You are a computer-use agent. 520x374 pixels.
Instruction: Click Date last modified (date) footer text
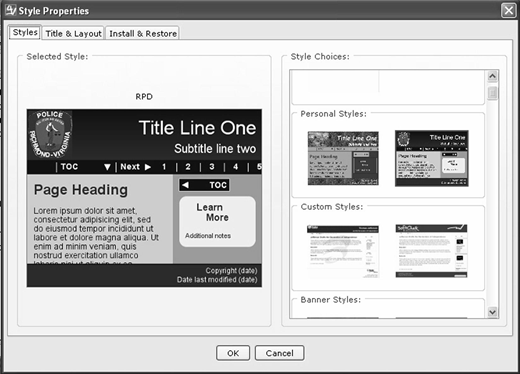(217, 280)
